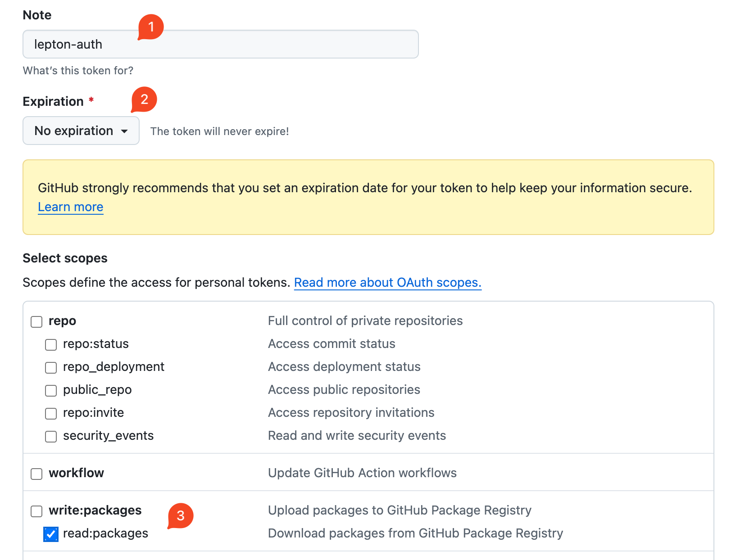Click the 'Select scopes' heading
Viewport: 736px width, 560px height.
coord(65,258)
